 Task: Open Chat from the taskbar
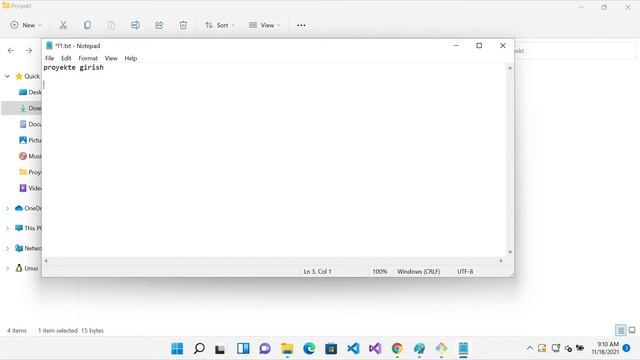[265, 349]
